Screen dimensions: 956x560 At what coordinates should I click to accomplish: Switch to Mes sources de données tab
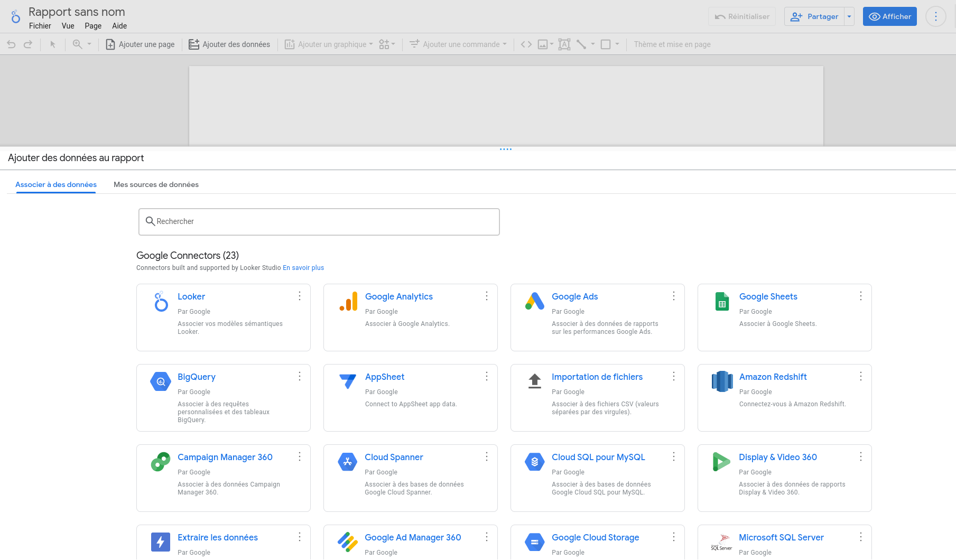156,184
